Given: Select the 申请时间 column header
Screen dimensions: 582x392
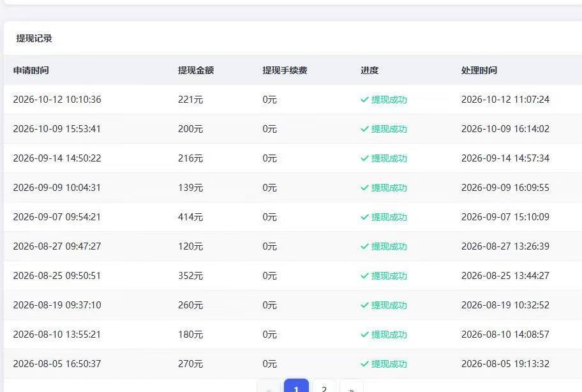Looking at the screenshot, I should (31, 70).
